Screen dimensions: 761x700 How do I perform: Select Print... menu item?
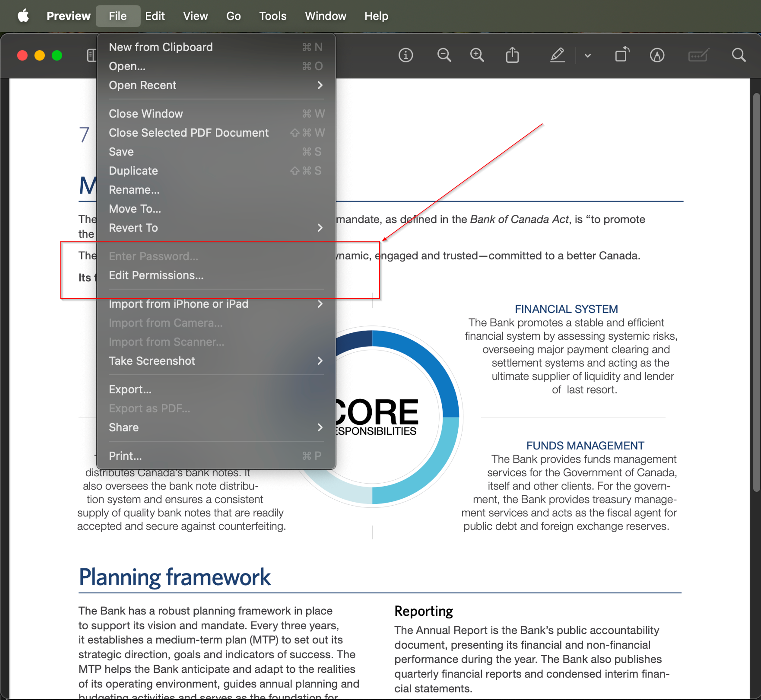click(x=216, y=456)
